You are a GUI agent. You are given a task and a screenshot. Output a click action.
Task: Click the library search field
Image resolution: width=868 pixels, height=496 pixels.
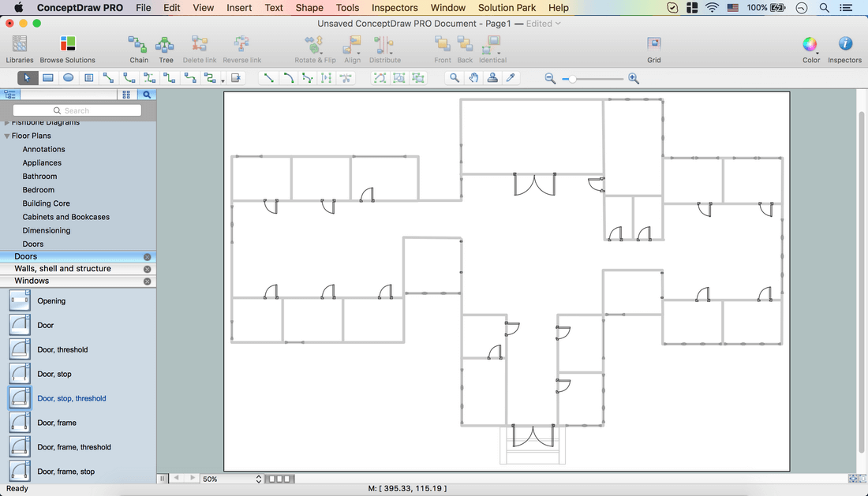point(77,110)
